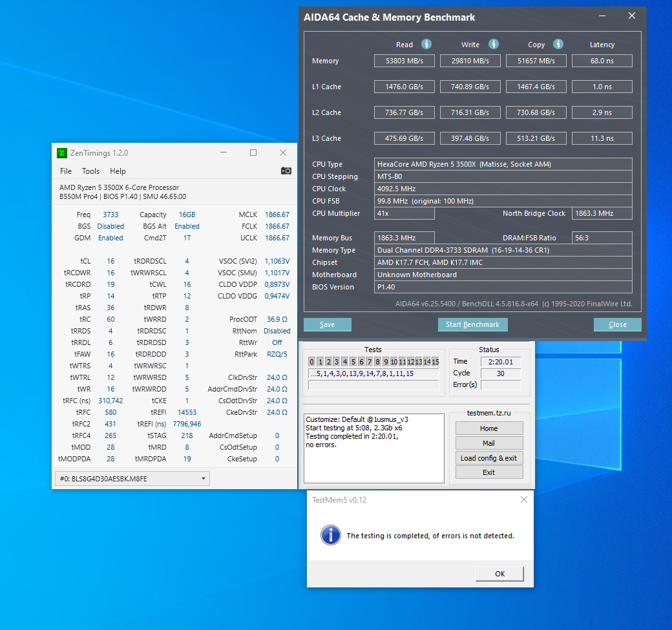Click the Cmd2T value 1T
The height and width of the screenshot is (630, 672).
tap(187, 238)
